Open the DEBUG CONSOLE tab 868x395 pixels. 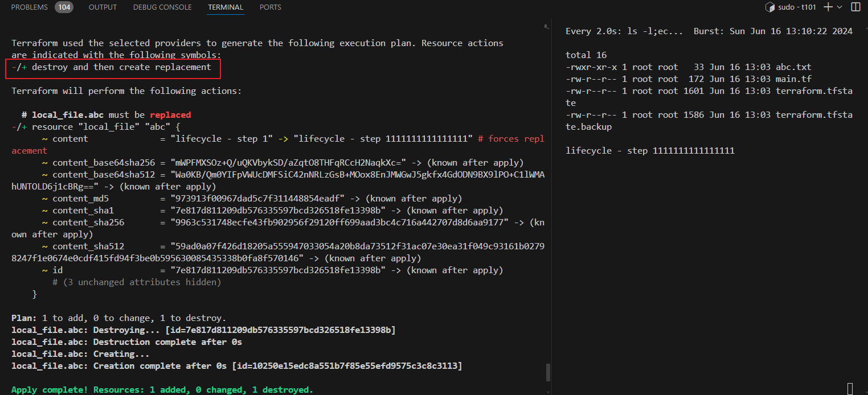tap(162, 7)
